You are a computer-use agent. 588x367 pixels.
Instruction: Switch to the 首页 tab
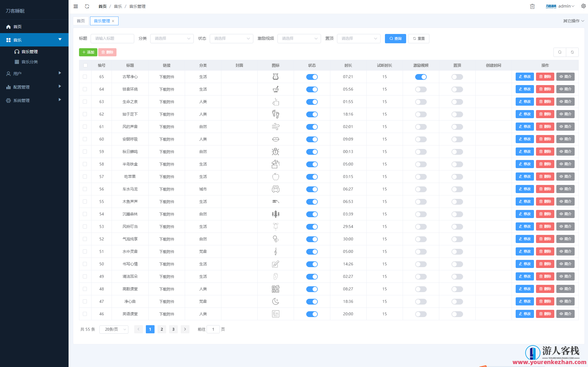(x=81, y=21)
